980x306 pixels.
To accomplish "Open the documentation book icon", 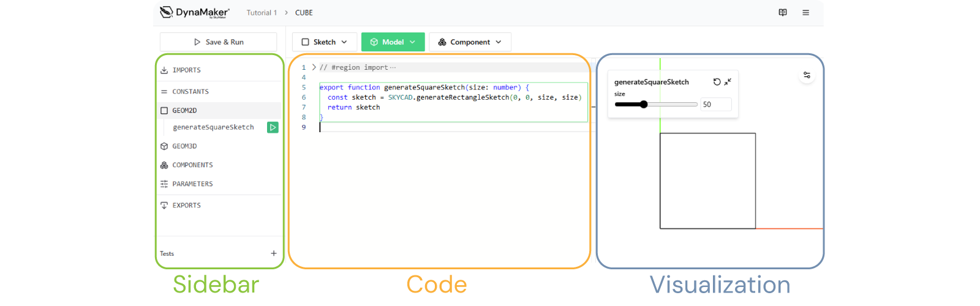I will pos(783,12).
